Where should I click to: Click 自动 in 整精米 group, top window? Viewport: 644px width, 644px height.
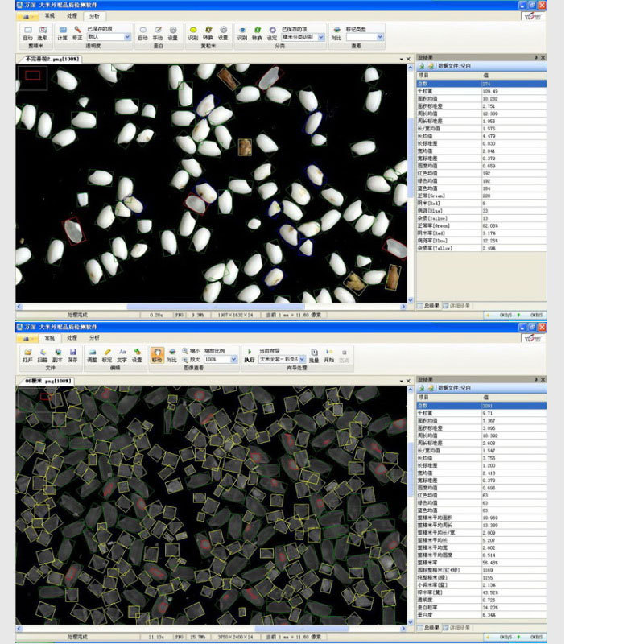27,33
